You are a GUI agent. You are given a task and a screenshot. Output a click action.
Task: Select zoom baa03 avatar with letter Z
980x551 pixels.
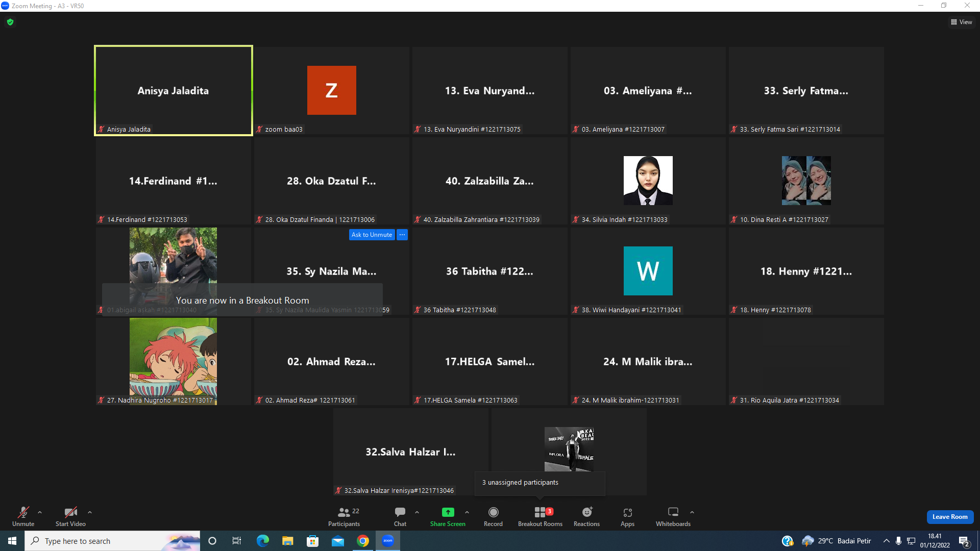click(x=332, y=90)
